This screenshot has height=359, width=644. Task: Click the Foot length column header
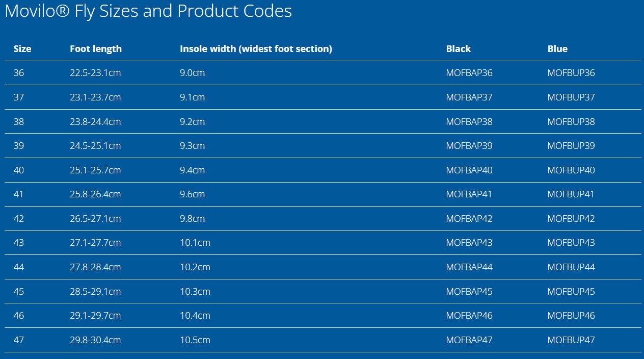click(x=96, y=49)
